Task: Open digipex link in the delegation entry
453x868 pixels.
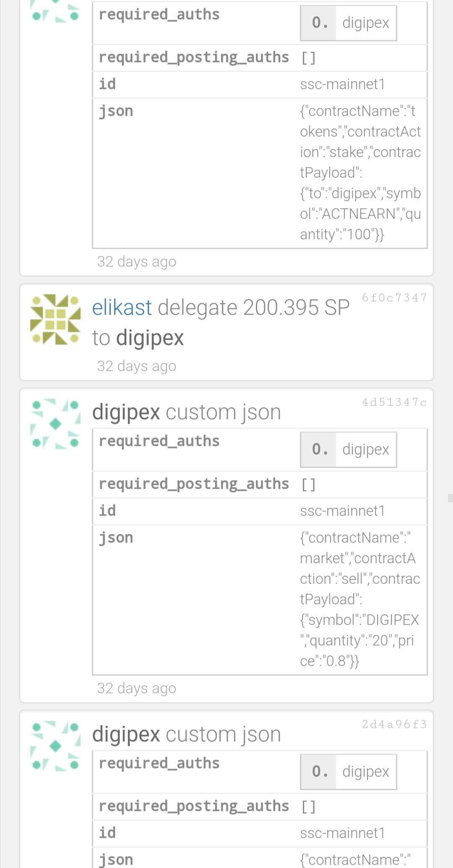Action: (150, 338)
